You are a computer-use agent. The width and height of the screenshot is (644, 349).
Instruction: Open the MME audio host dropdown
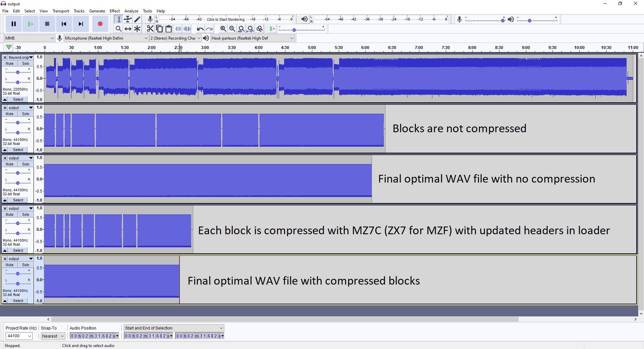coord(29,38)
